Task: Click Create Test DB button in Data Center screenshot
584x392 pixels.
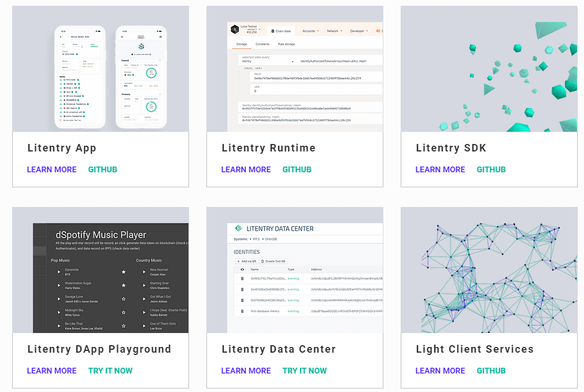Action: (x=273, y=261)
